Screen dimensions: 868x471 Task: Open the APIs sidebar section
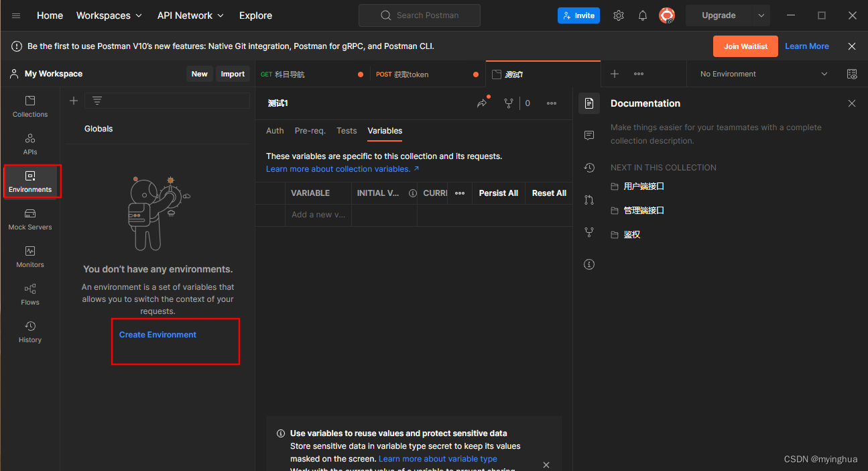(x=30, y=144)
